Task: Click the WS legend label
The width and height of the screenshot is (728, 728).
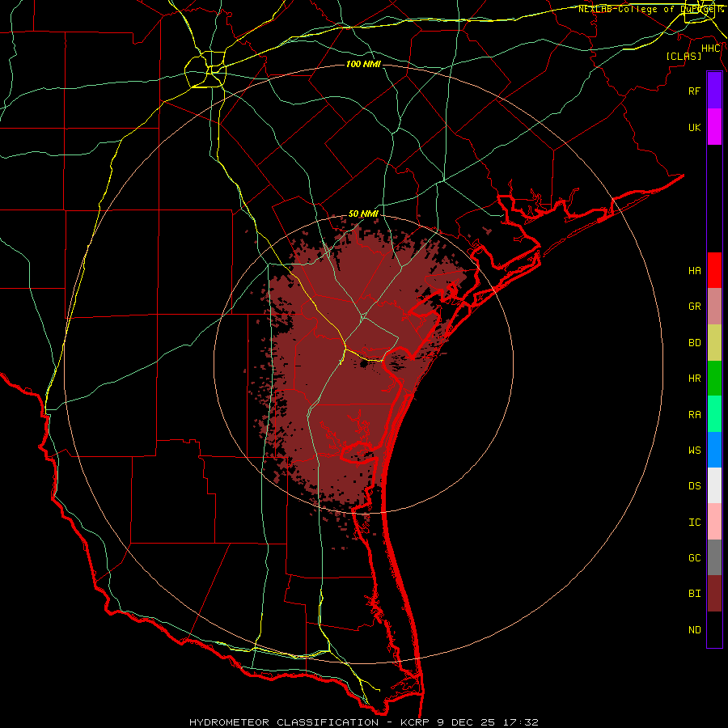Action: [694, 451]
